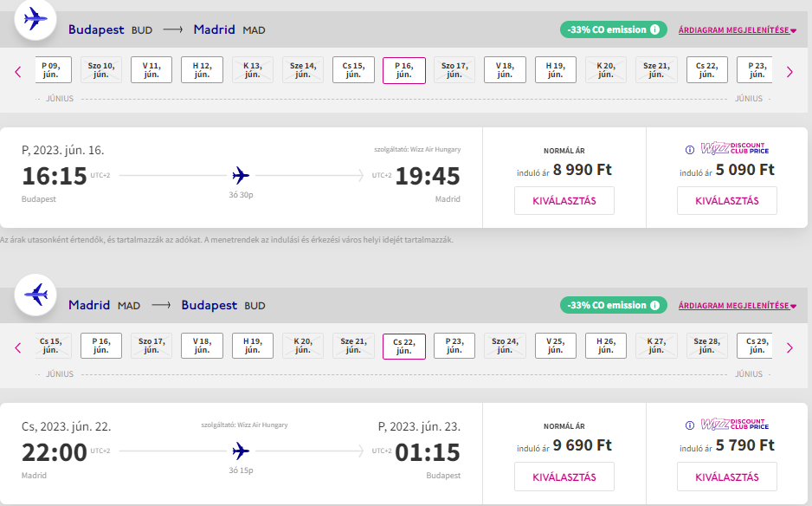Show earlier outbound dates with left arrow
Image resolution: width=812 pixels, height=506 pixels.
pos(18,72)
